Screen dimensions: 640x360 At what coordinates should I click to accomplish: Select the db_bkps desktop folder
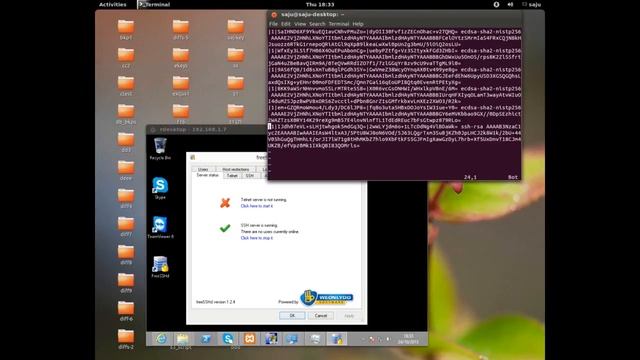[126, 114]
